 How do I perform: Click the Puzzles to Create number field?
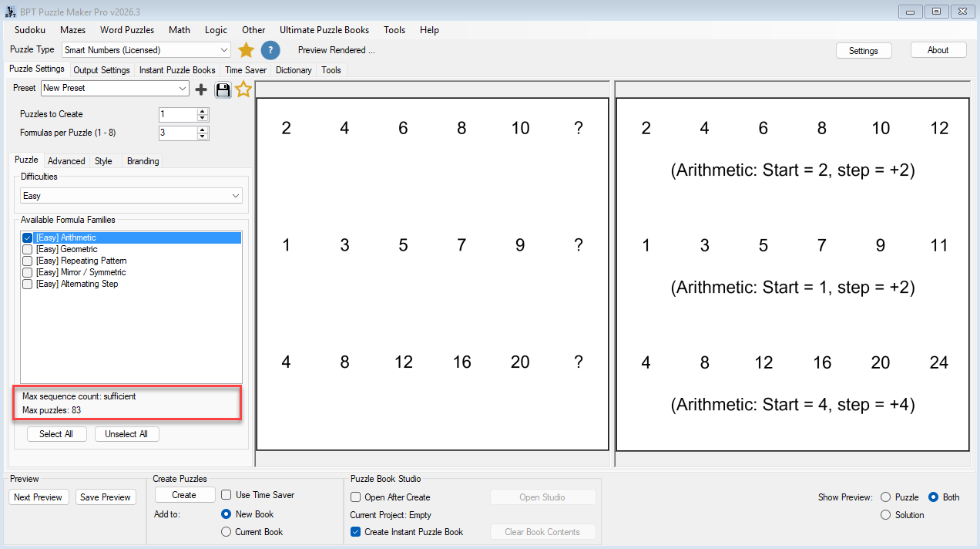(178, 114)
